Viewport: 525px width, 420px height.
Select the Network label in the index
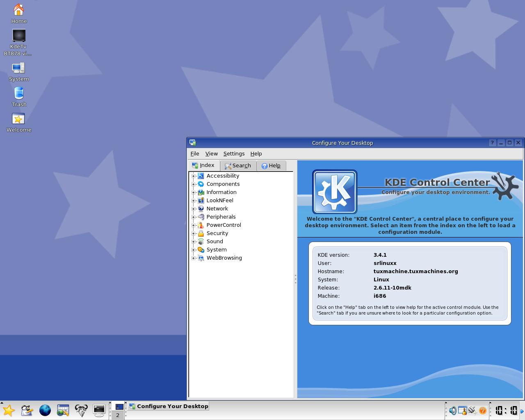point(217,209)
